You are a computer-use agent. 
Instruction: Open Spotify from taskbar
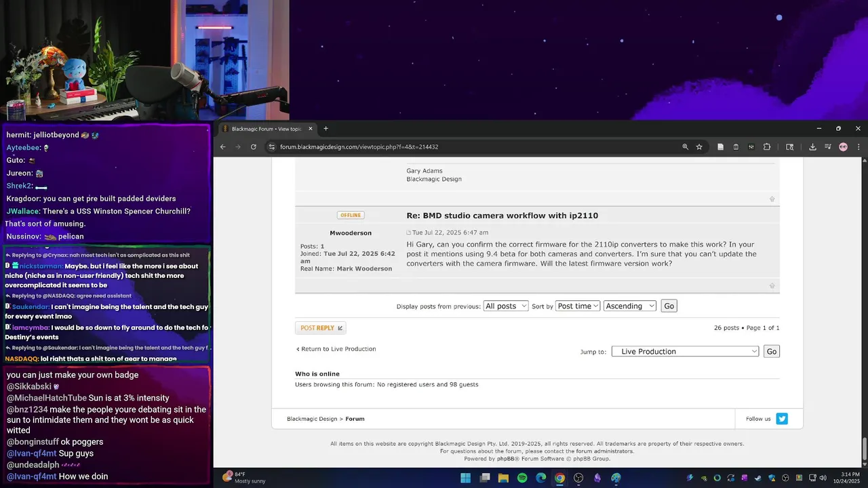(x=522, y=478)
